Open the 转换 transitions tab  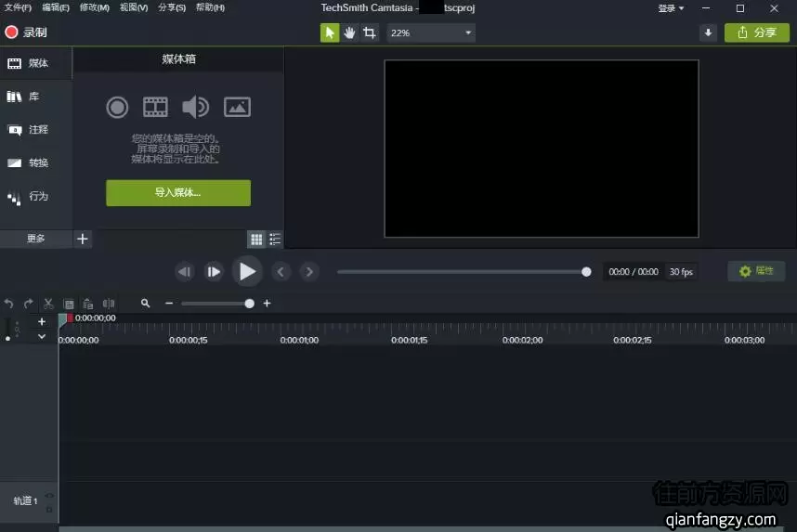tap(35, 162)
